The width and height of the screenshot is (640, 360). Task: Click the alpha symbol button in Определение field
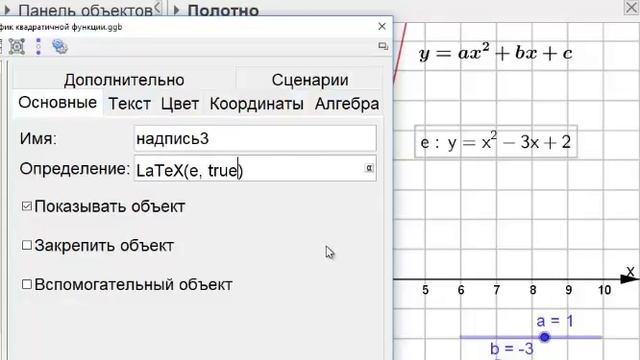(369, 168)
